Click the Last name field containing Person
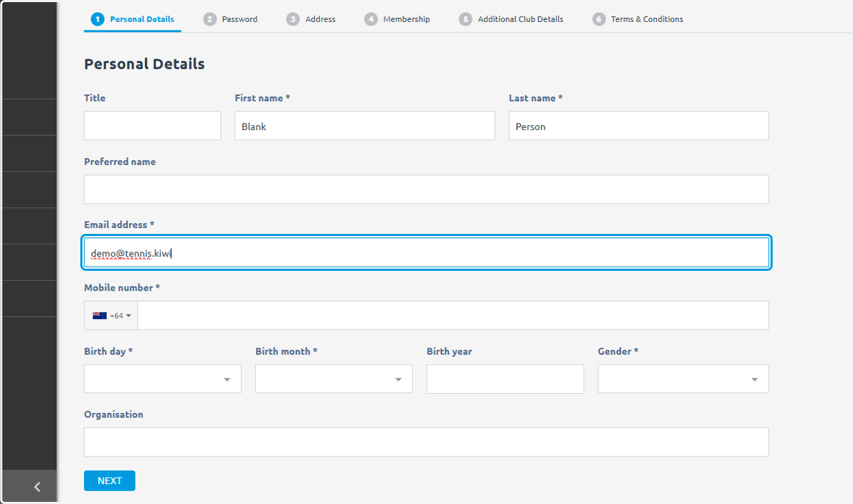The width and height of the screenshot is (853, 504). point(639,126)
